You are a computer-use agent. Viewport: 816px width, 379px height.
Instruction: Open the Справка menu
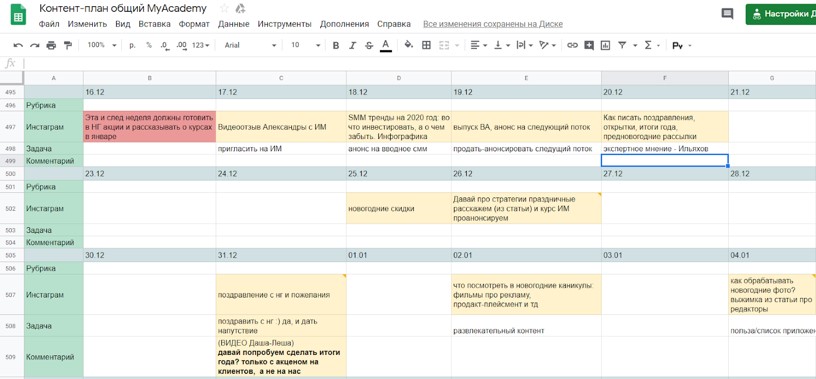(x=393, y=24)
